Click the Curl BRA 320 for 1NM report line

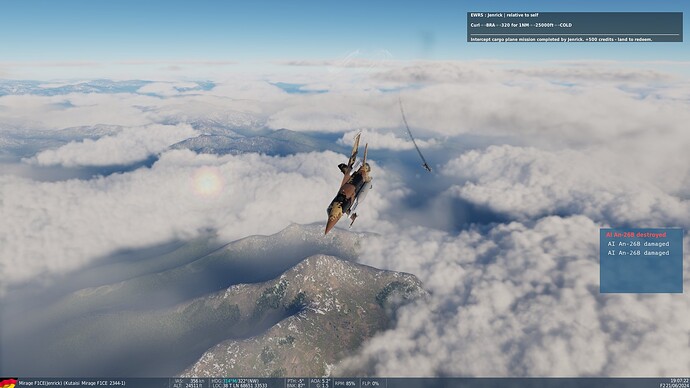(x=521, y=25)
